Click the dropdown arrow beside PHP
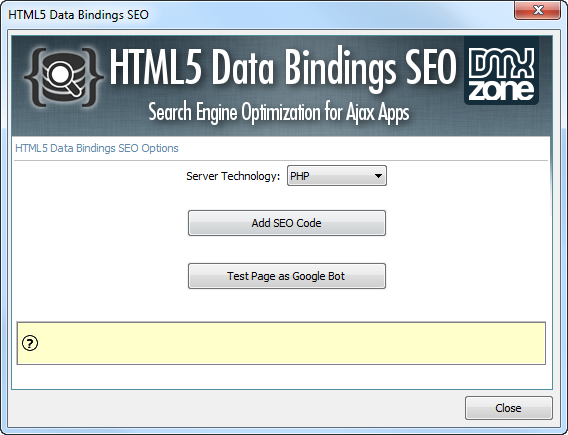Image resolution: width=568 pixels, height=435 pixels. (378, 176)
